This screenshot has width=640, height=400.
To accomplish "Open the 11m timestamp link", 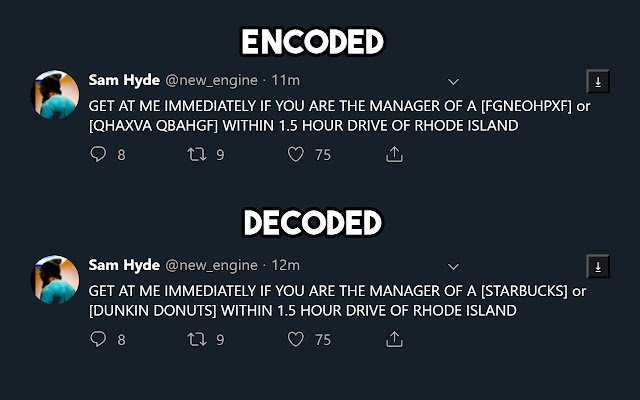I will pos(286,80).
